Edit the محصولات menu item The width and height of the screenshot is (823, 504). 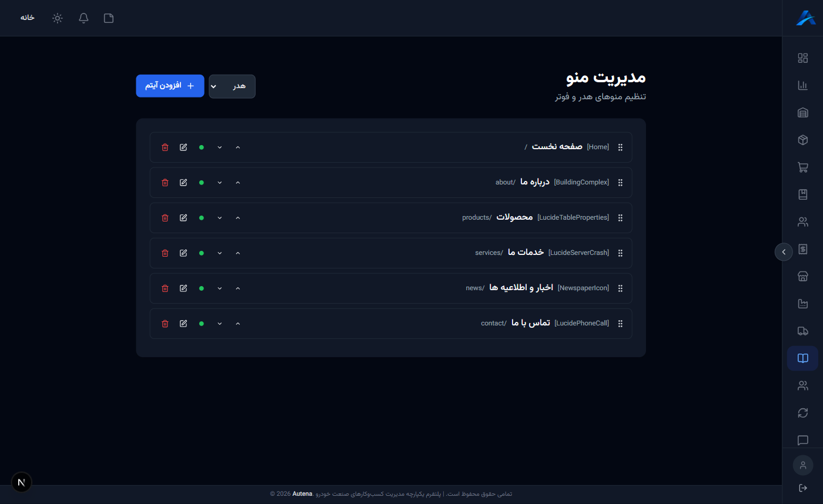click(183, 218)
